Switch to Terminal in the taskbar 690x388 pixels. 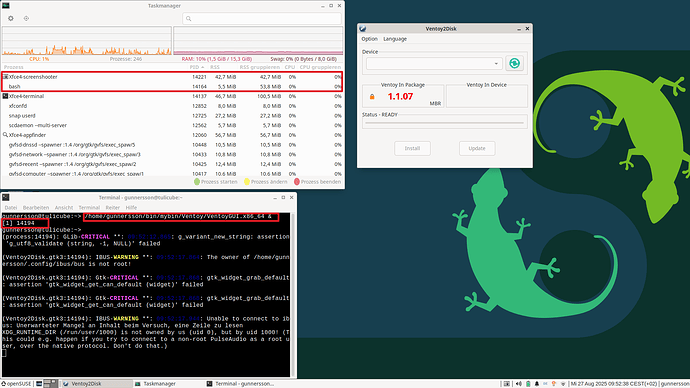[240, 384]
